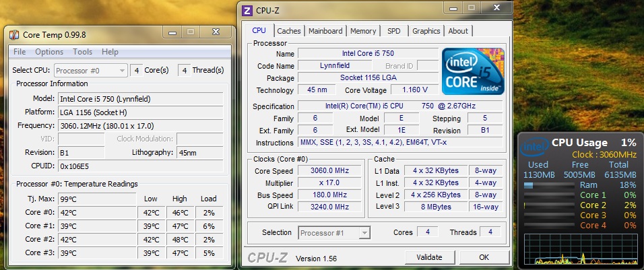Open the File menu in Core Temp
The height and width of the screenshot is (270, 644).
20,52
